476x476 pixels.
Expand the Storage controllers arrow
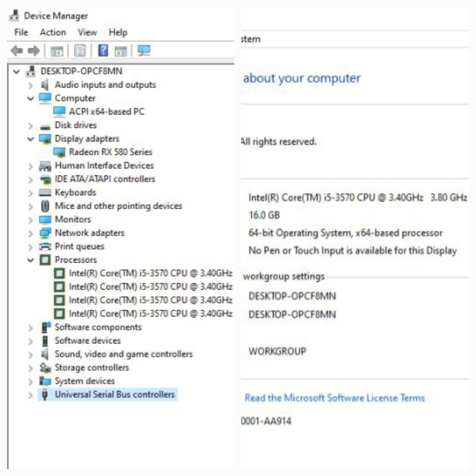click(x=31, y=368)
